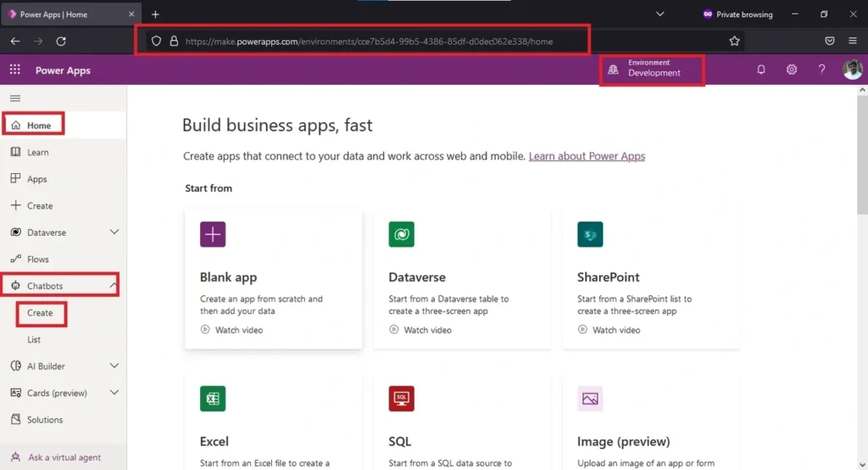Viewport: 868px width, 470px height.
Task: Expand the Cards (preview) chevron
Action: pos(114,393)
